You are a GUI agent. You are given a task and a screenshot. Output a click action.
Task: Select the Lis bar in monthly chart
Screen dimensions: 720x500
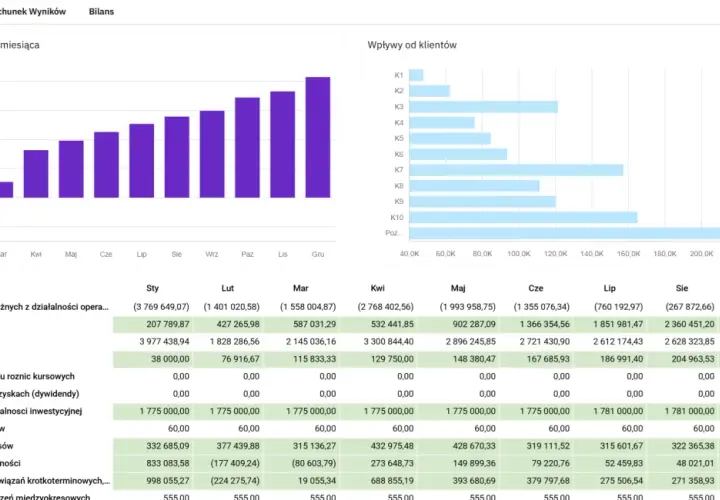pos(282,145)
